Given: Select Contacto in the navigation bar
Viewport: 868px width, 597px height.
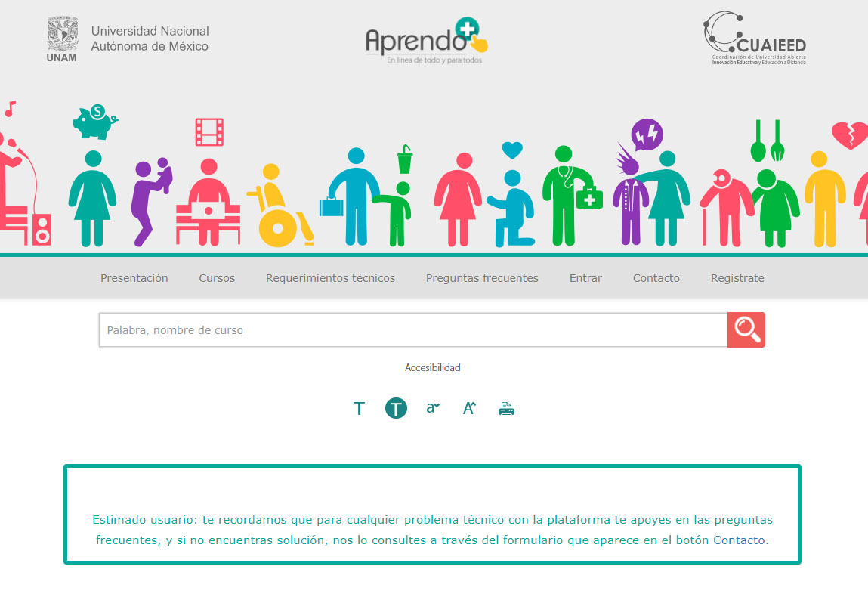Looking at the screenshot, I should [656, 278].
